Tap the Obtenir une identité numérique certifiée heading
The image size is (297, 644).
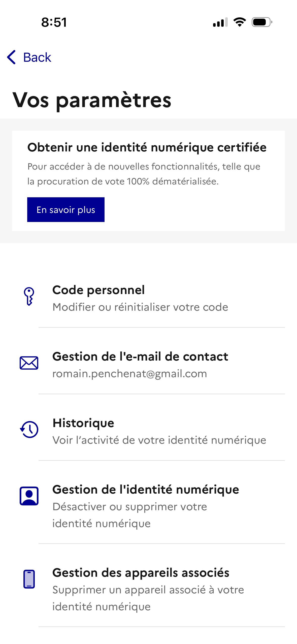(x=147, y=147)
